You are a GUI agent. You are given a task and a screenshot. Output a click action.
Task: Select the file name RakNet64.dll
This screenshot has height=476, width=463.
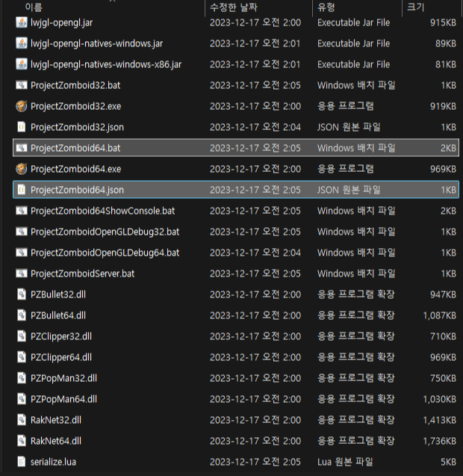tap(56, 442)
